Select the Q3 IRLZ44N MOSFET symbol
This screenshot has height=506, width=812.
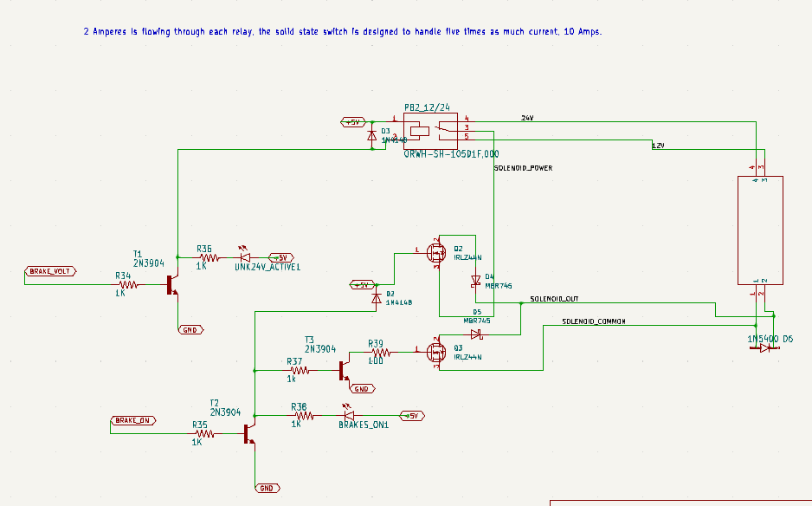pyautogui.click(x=436, y=353)
